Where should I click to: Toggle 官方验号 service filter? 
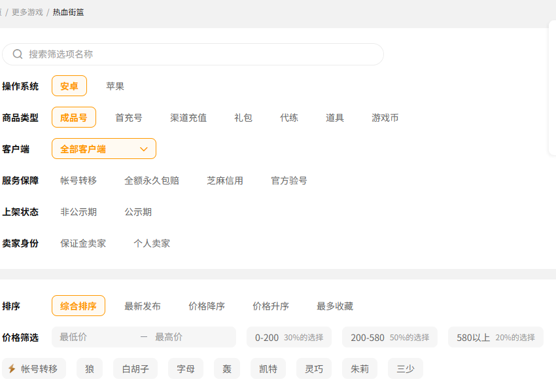289,181
